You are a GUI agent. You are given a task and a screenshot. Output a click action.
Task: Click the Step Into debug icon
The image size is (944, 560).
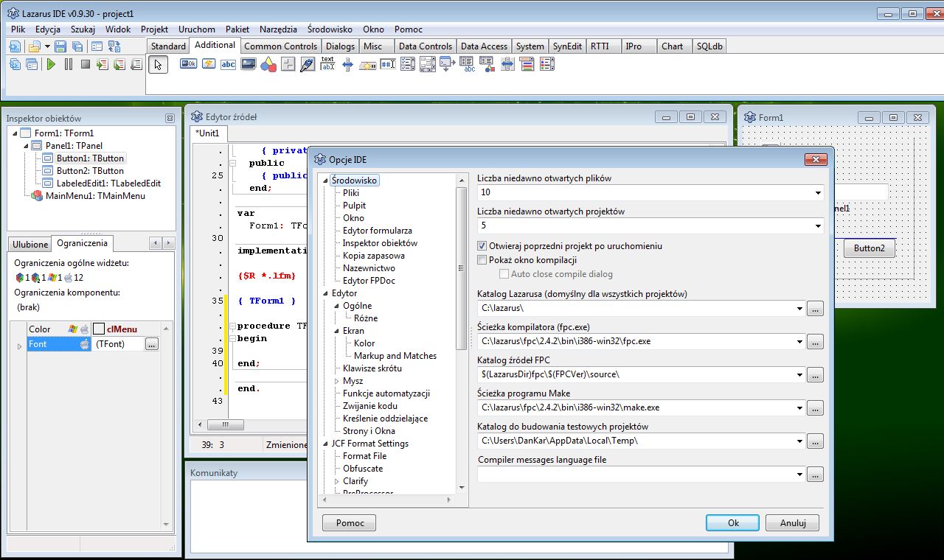[x=103, y=64]
